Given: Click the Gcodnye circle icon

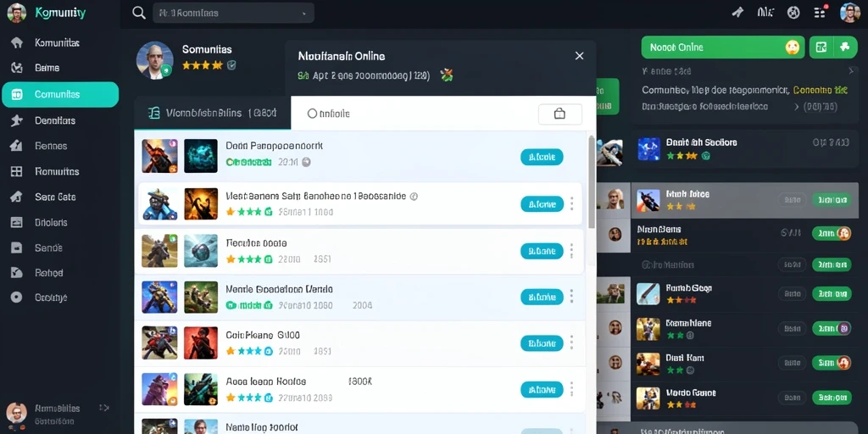Looking at the screenshot, I should coord(17,298).
